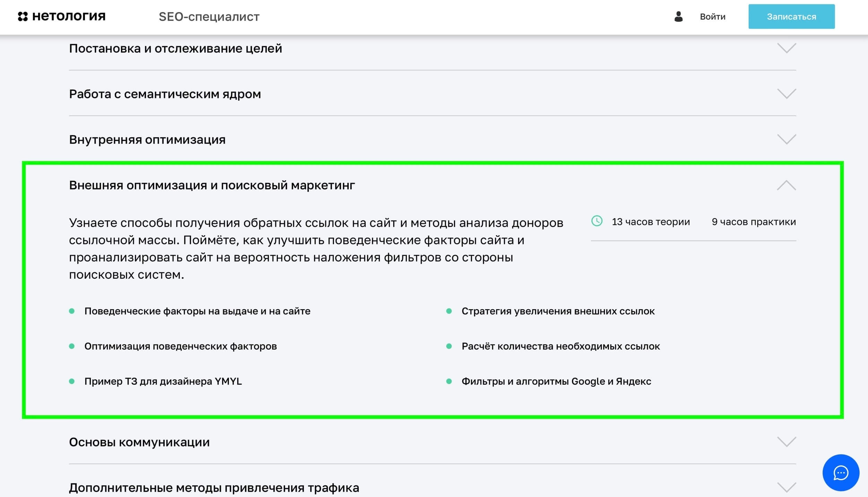Collapse chevron for Внешняя оптимизация и поисковый маркетинг

[787, 185]
